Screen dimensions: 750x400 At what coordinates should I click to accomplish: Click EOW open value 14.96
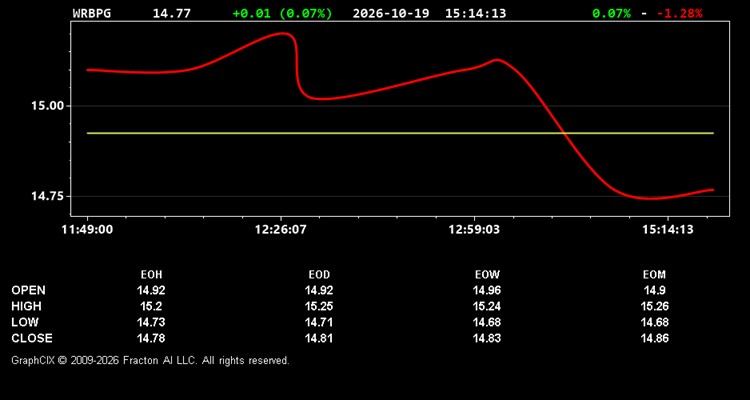point(487,290)
